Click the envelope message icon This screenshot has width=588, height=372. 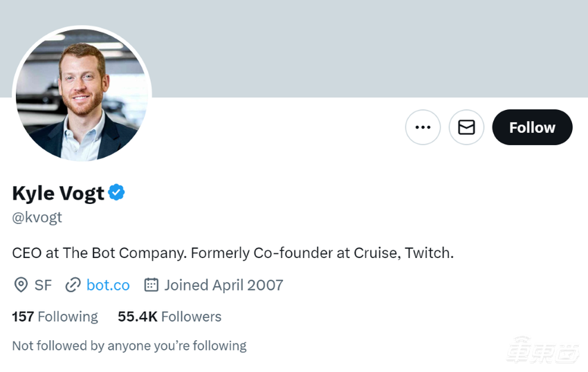pos(466,127)
